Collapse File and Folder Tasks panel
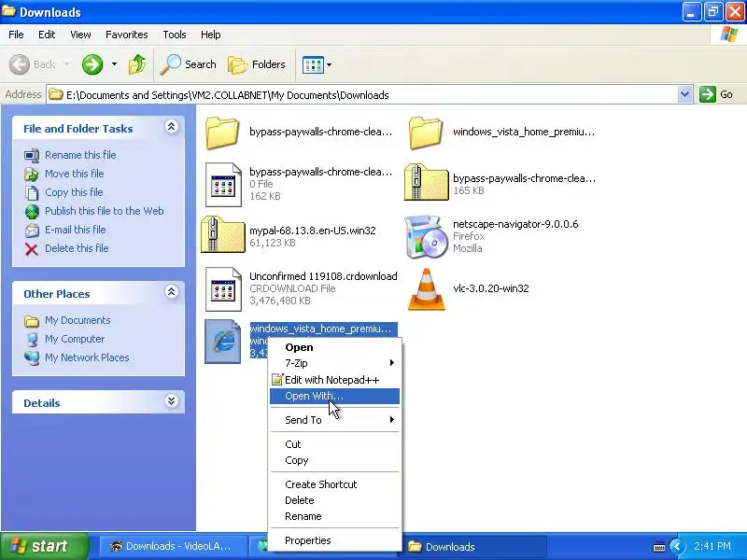The width and height of the screenshot is (747, 560). click(x=172, y=127)
